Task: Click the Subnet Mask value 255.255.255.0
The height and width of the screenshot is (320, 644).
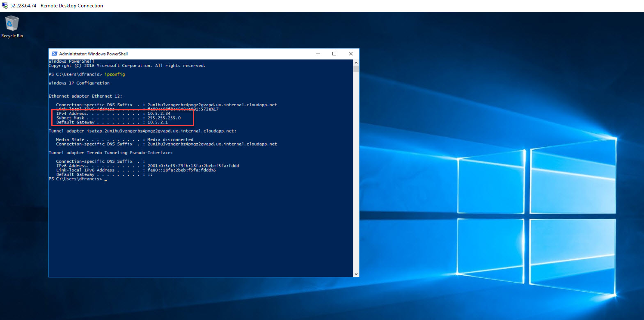Action: tap(164, 118)
